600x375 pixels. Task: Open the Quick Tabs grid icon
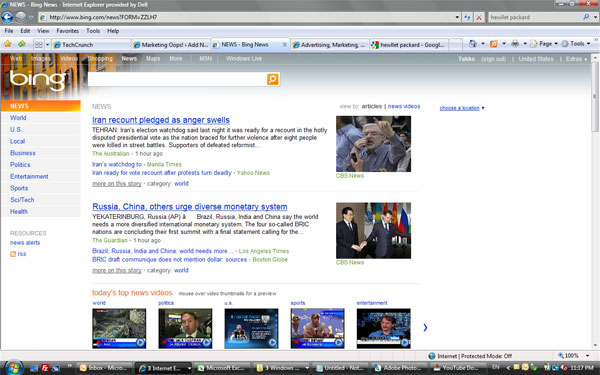[38, 45]
